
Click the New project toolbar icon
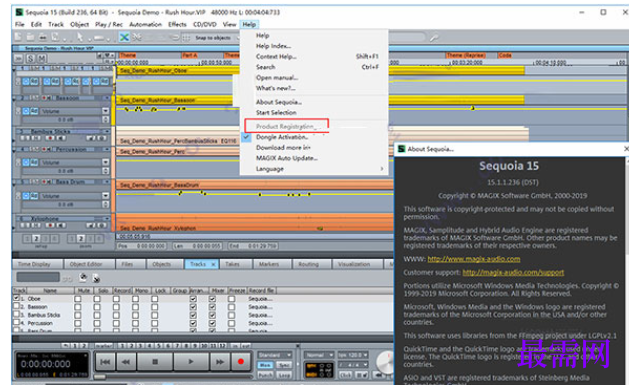pos(18,37)
